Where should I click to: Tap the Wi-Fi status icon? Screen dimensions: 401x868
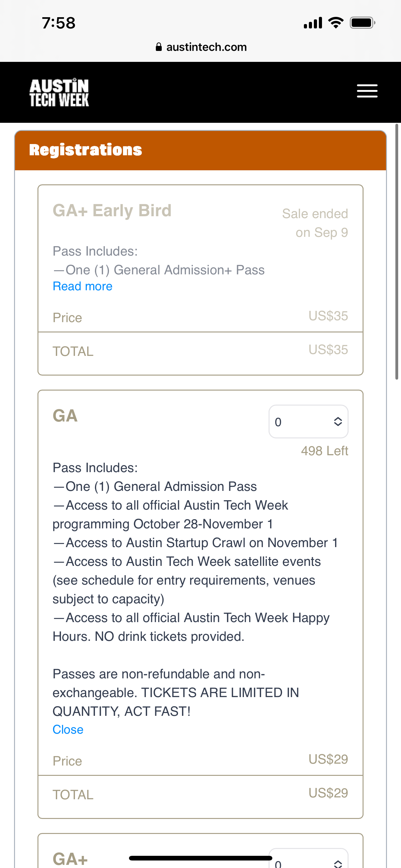point(336,23)
